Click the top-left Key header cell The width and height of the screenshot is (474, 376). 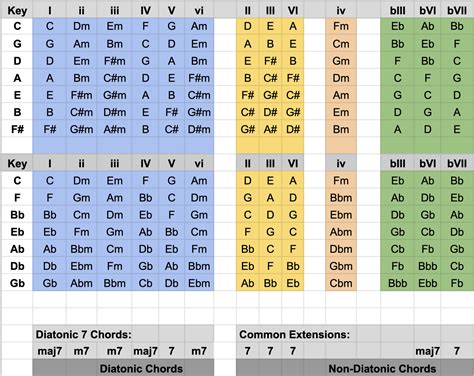(x=17, y=11)
